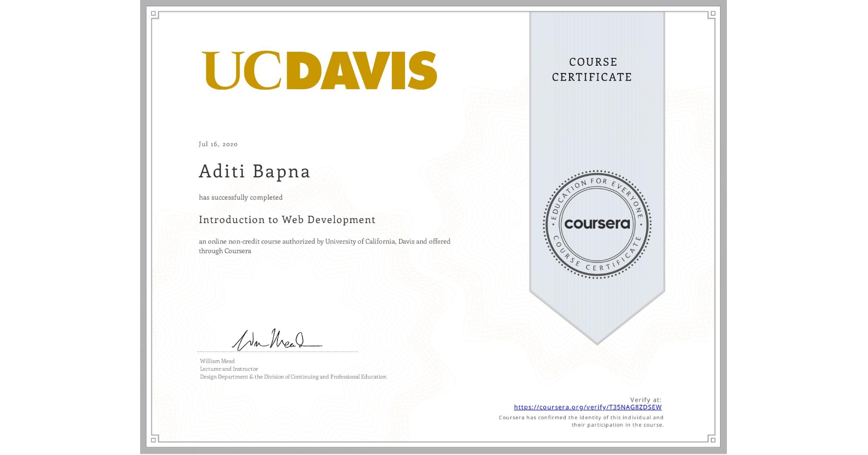
Task: Click William Mead's handwritten signature
Action: pyautogui.click(x=277, y=339)
